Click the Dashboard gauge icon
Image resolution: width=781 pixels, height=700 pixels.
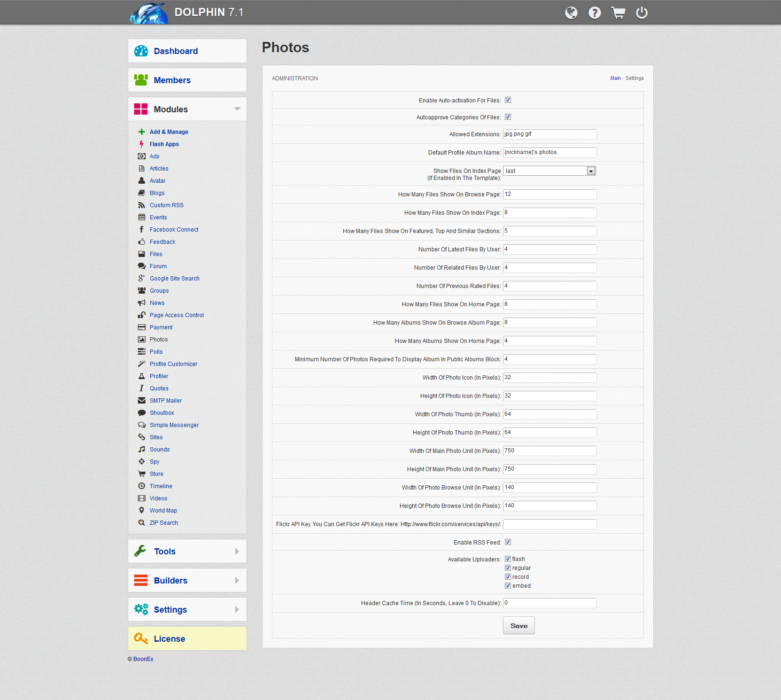click(141, 51)
